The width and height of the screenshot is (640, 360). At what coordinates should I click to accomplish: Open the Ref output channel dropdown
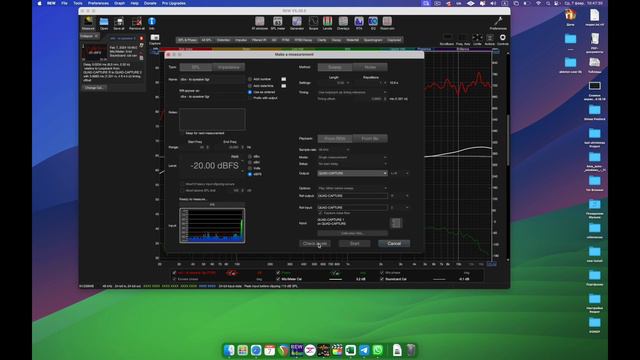(400, 196)
